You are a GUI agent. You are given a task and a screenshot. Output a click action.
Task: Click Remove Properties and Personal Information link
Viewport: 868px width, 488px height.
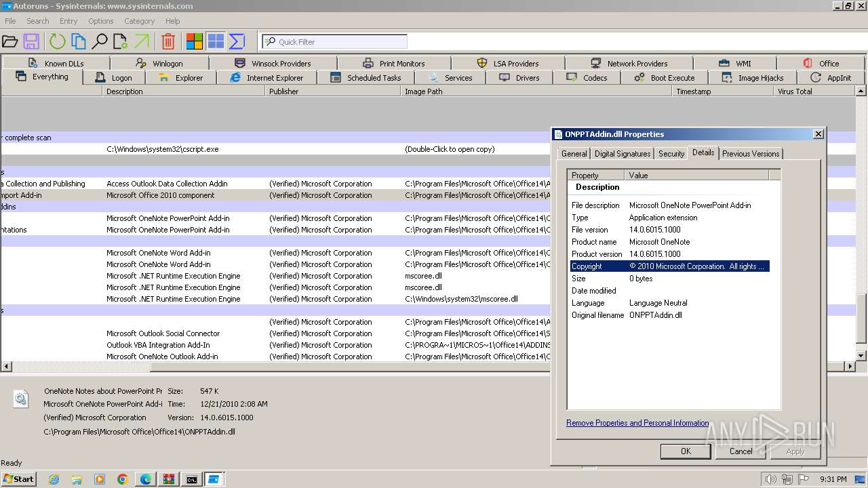tap(637, 423)
